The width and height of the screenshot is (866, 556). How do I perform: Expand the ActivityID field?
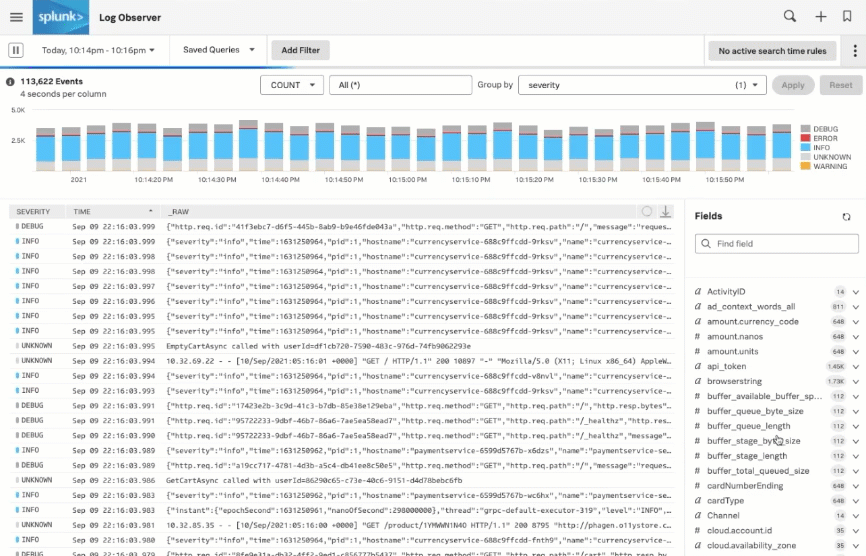(x=856, y=292)
